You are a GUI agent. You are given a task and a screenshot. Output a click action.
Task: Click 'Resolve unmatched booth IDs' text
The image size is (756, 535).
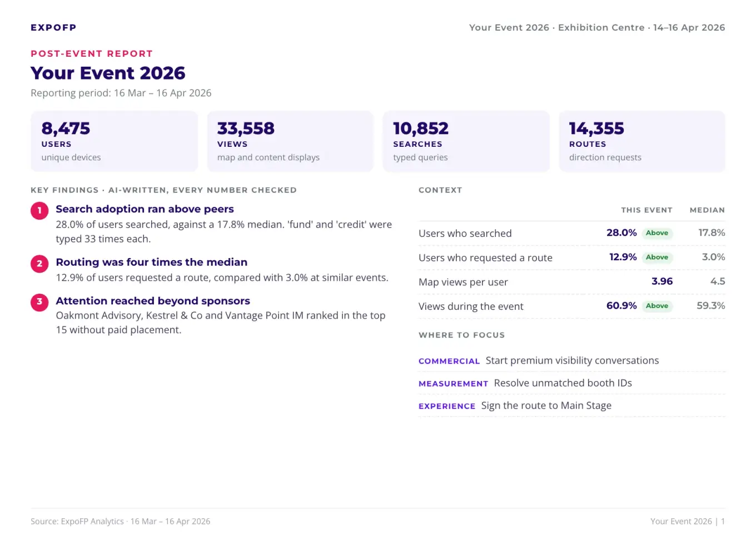[563, 383]
